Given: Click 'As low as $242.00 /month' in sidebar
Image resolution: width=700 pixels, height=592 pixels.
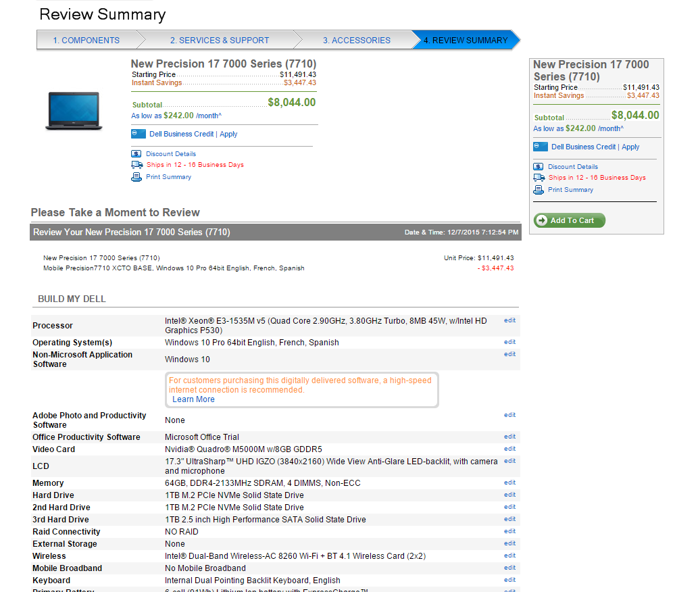Looking at the screenshot, I should coord(578,128).
